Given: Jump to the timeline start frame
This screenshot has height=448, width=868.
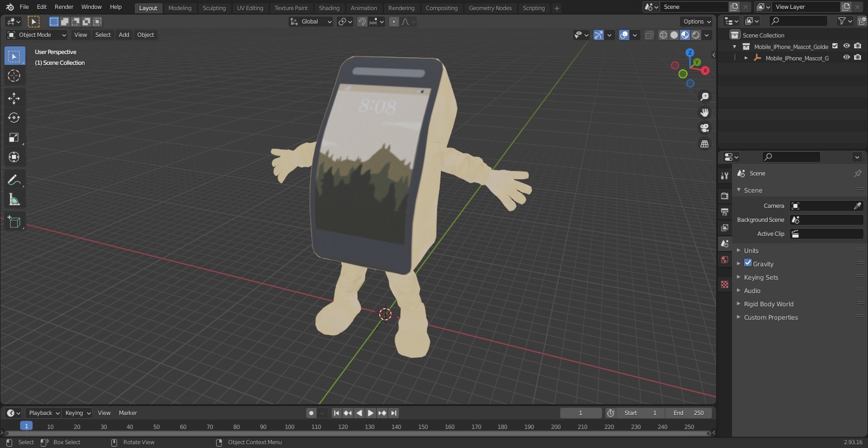Looking at the screenshot, I should pyautogui.click(x=337, y=413).
